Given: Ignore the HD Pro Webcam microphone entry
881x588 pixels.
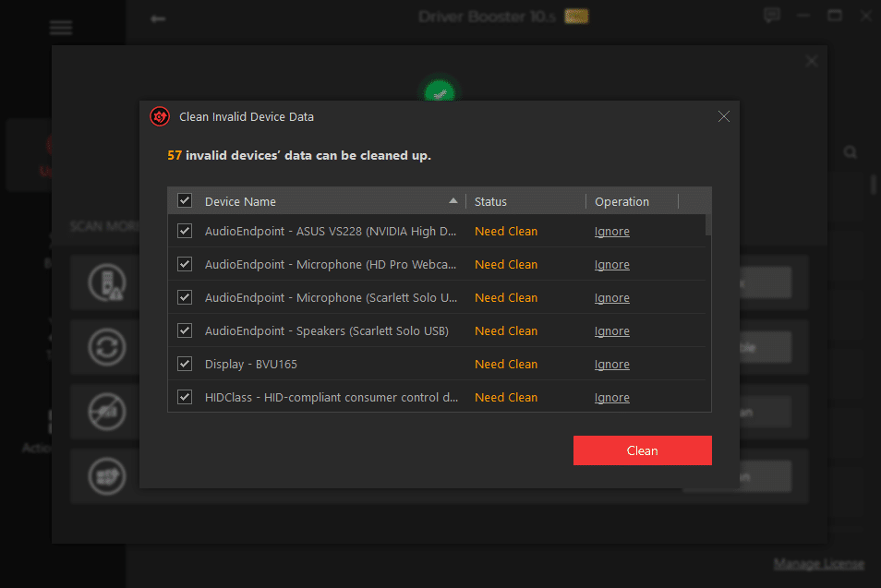Looking at the screenshot, I should point(612,265).
